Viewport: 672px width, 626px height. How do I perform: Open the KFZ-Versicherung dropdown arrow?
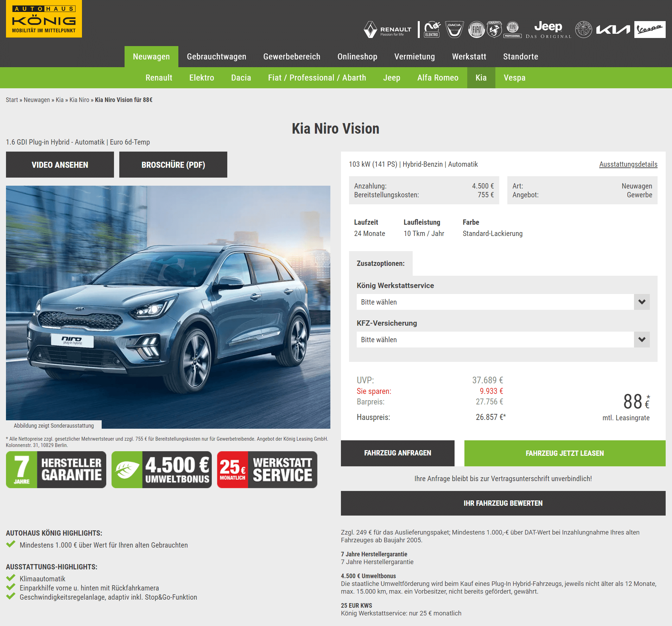642,340
